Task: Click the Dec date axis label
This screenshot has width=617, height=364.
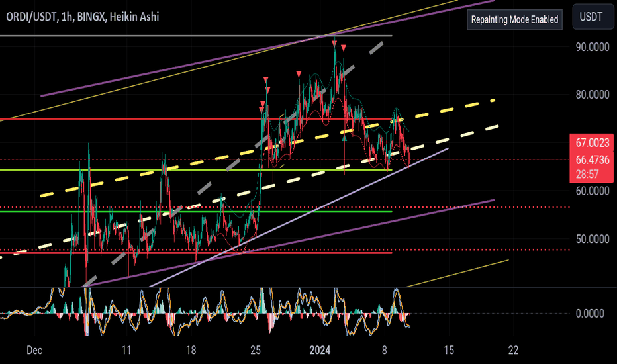Action: (x=34, y=350)
